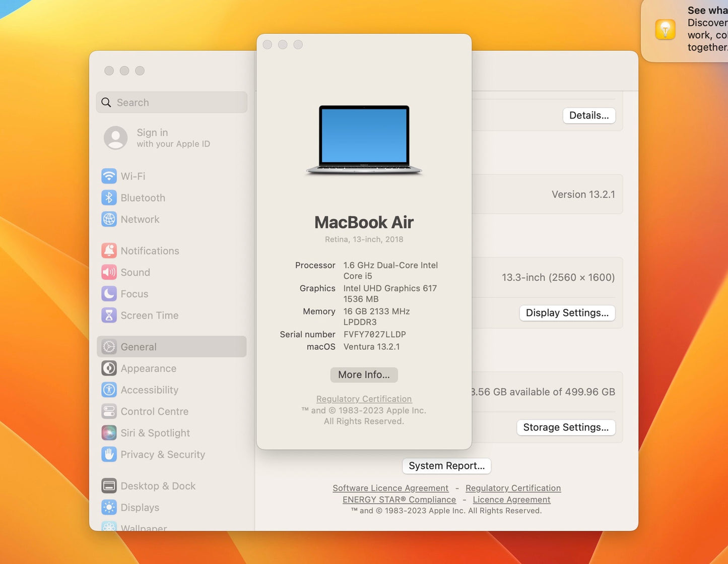
Task: Click 'Retina, 13-inch, 2018' subtitle
Action: [364, 239]
